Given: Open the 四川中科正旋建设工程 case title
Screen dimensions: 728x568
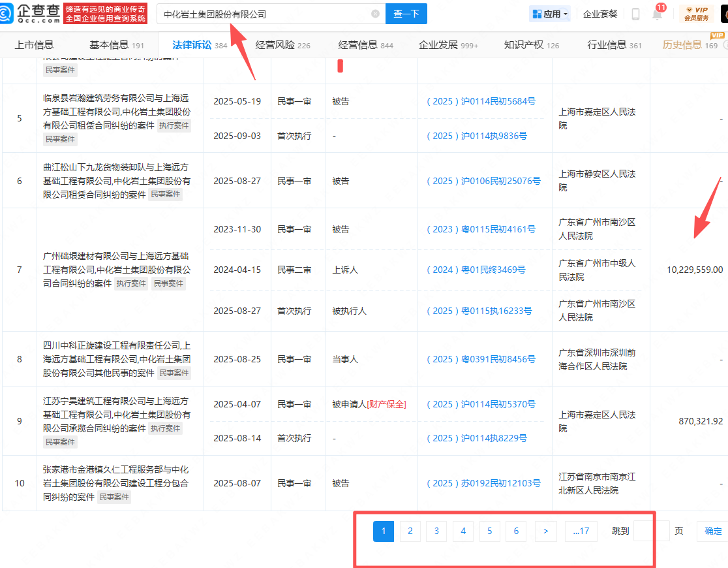Looking at the screenshot, I should (x=117, y=359).
